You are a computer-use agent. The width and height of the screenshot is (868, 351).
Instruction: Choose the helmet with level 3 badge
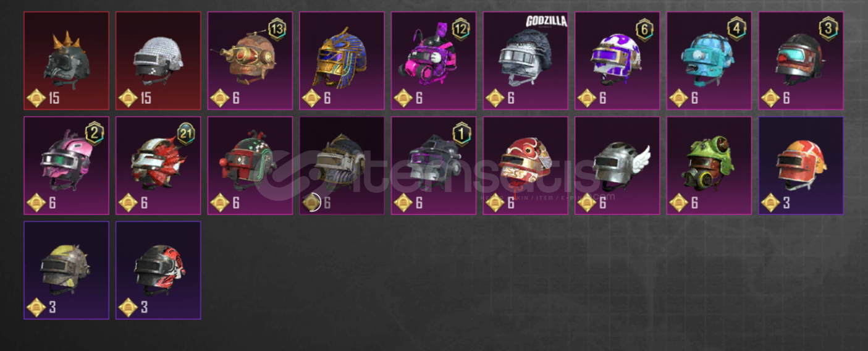click(801, 61)
